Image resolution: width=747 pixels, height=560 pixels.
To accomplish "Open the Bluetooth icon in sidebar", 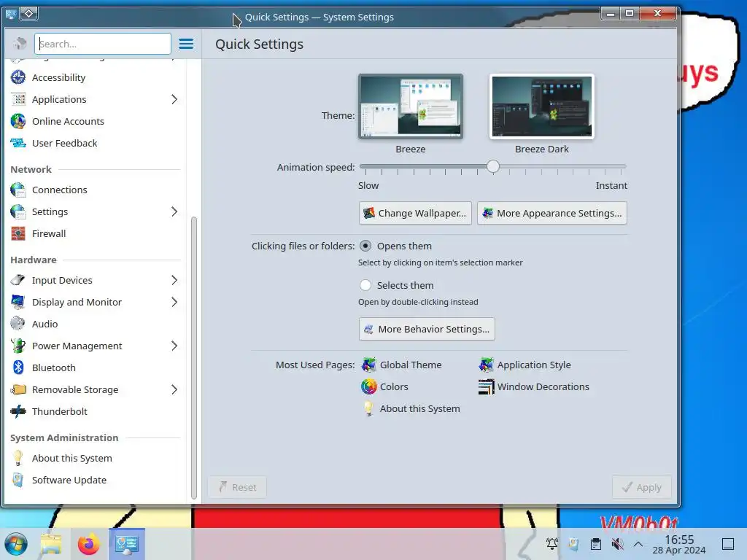I will click(x=18, y=367).
